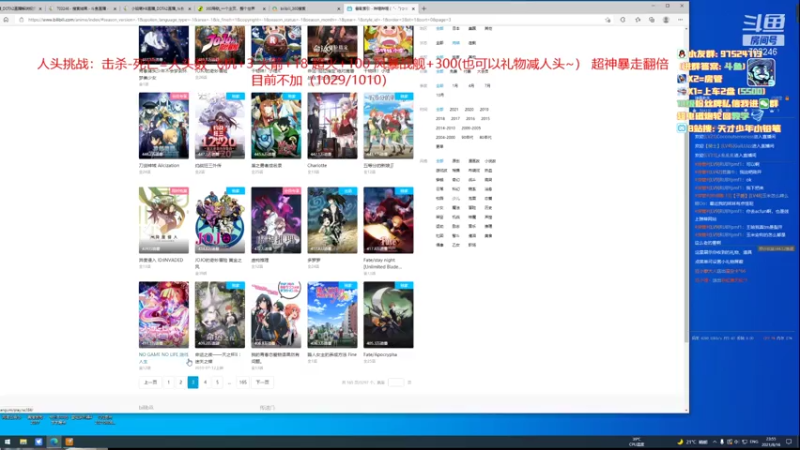Jump to last page 165
800x450 pixels.
tap(243, 382)
